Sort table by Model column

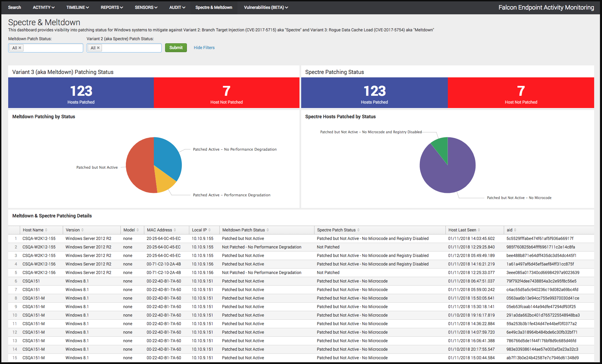tap(131, 230)
